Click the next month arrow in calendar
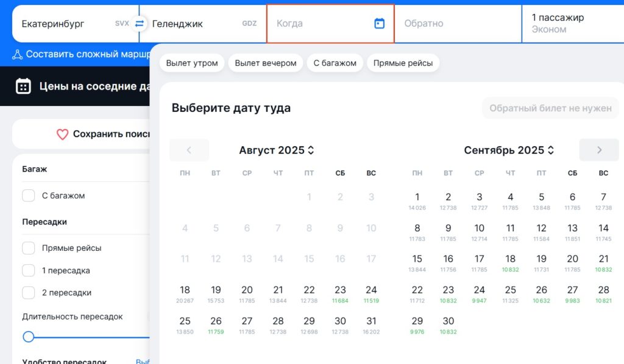The image size is (624, 364). click(x=598, y=150)
